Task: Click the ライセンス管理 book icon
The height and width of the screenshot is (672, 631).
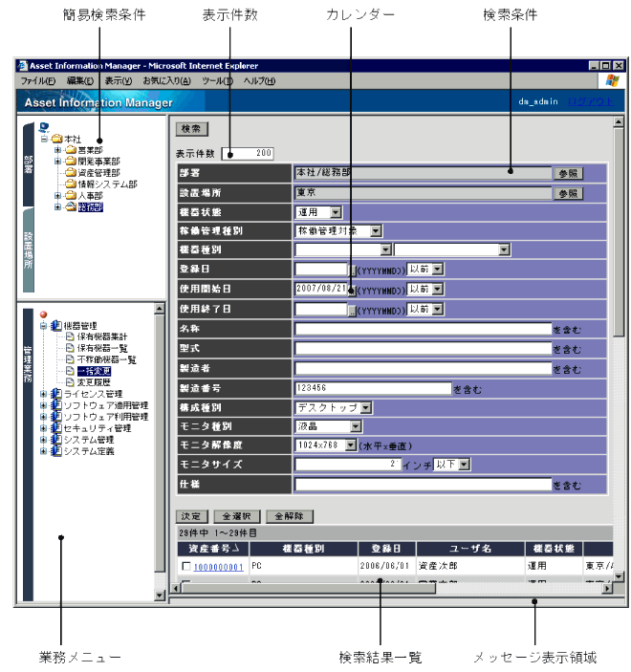Action: coord(56,394)
